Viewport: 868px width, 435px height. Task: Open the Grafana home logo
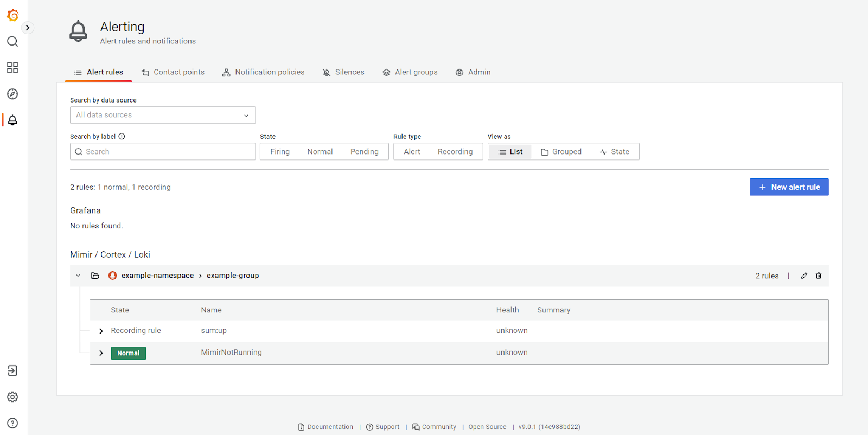click(x=12, y=16)
